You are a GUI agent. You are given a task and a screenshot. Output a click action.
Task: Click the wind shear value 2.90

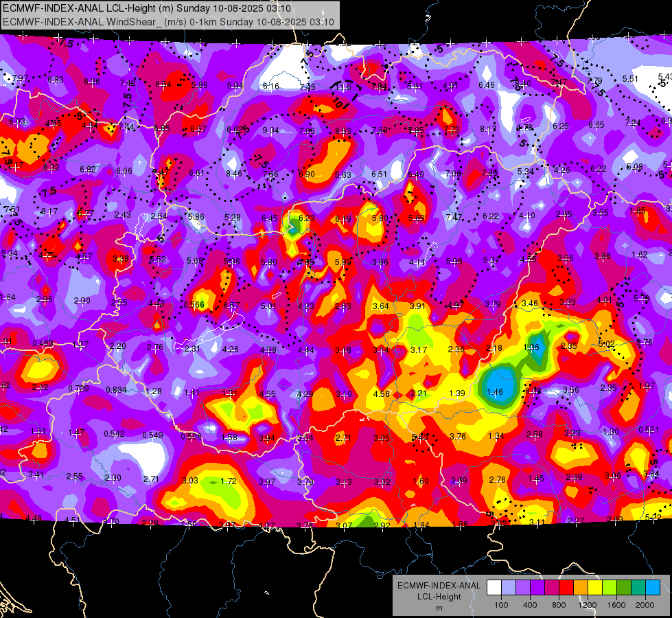pyautogui.click(x=82, y=301)
